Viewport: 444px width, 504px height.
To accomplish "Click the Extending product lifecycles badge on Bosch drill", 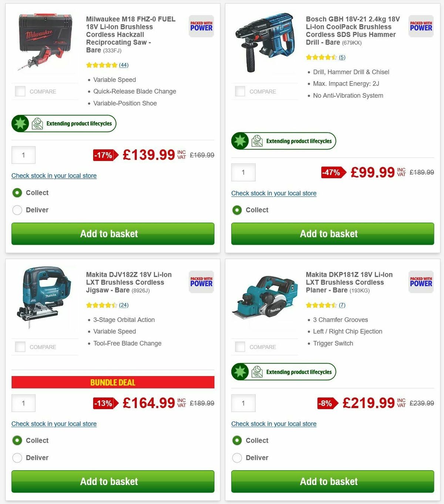I will (x=283, y=141).
